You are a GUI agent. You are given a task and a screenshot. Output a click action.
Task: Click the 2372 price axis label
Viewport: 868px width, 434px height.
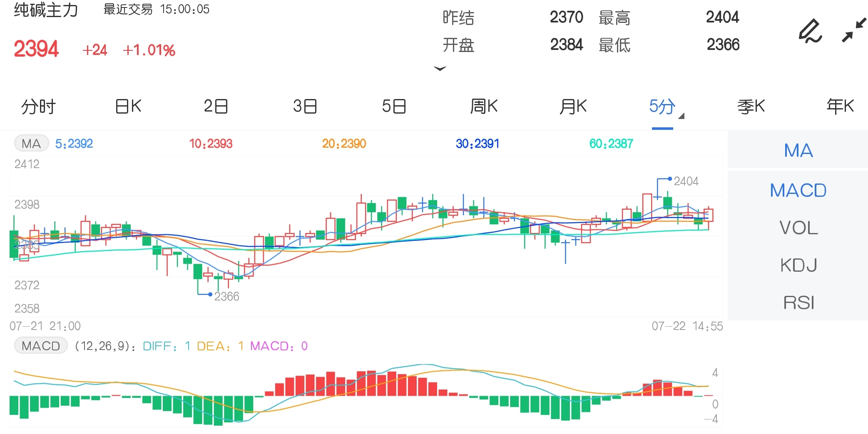pyautogui.click(x=27, y=285)
